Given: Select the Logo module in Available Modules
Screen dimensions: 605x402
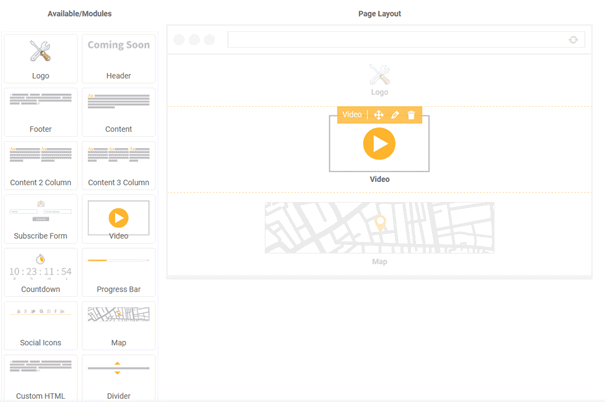Looking at the screenshot, I should pos(41,59).
